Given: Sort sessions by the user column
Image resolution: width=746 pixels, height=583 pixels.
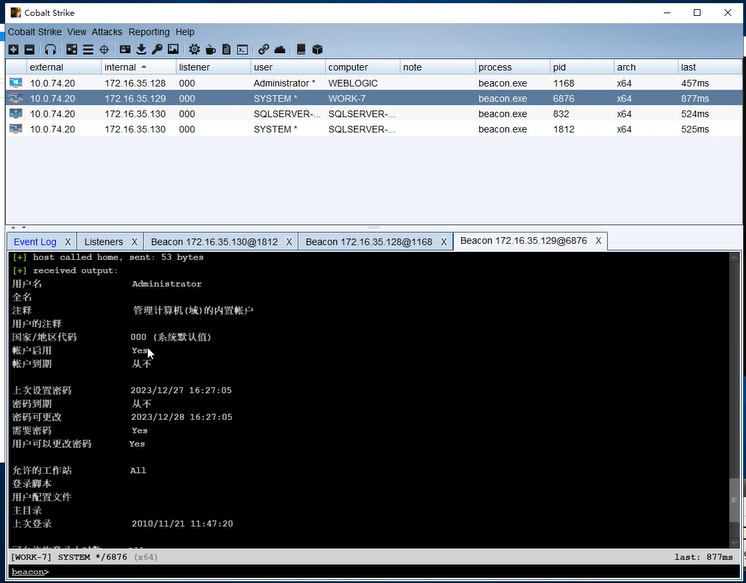Looking at the screenshot, I should click(288, 67).
